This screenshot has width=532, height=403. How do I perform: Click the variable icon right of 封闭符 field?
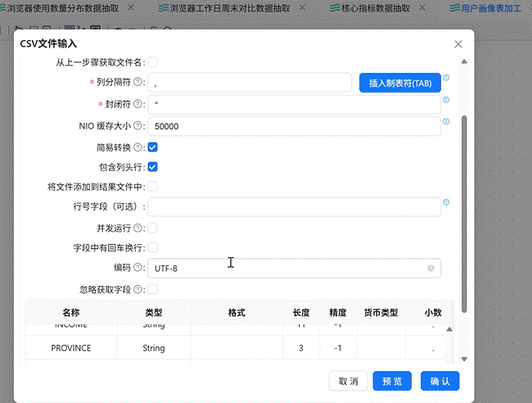(446, 100)
